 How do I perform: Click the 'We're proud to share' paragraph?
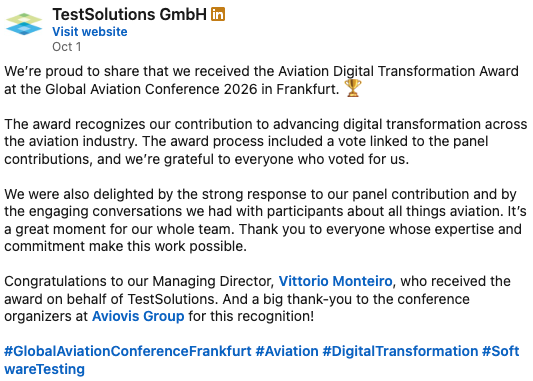[261, 80]
